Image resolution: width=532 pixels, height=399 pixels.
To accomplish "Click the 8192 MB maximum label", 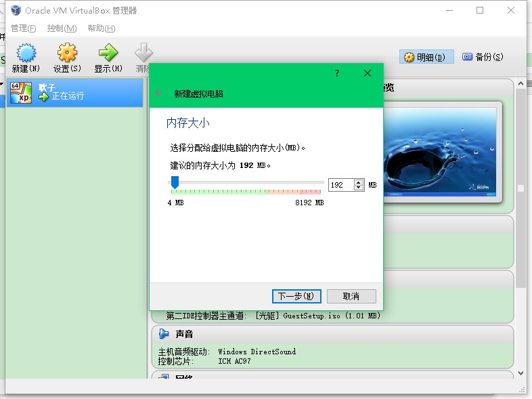I will click(309, 203).
